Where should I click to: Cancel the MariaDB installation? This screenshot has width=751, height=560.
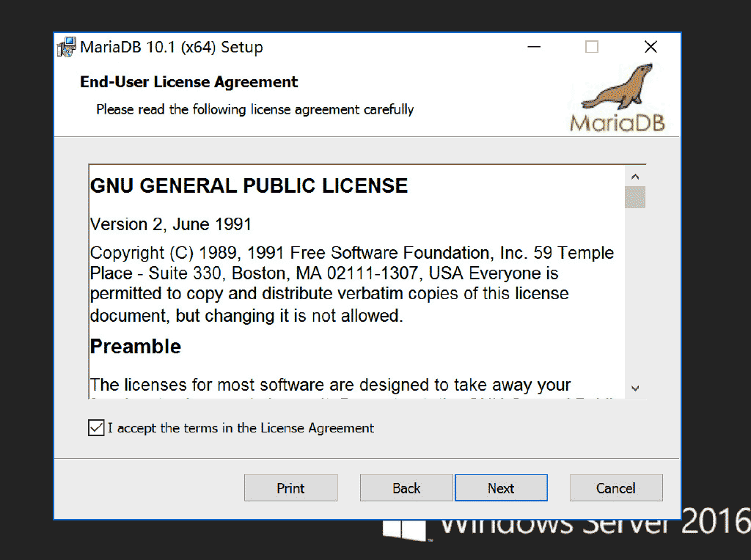(616, 488)
